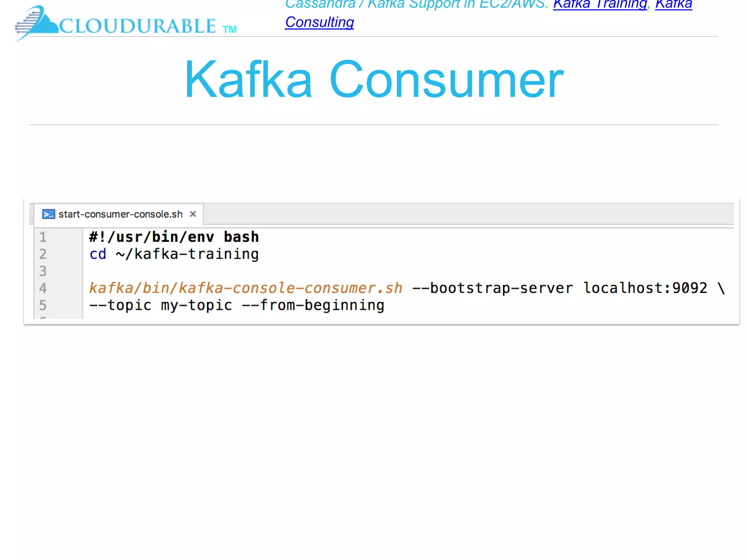Place the cursor in the shebang env bash line

[174, 237]
